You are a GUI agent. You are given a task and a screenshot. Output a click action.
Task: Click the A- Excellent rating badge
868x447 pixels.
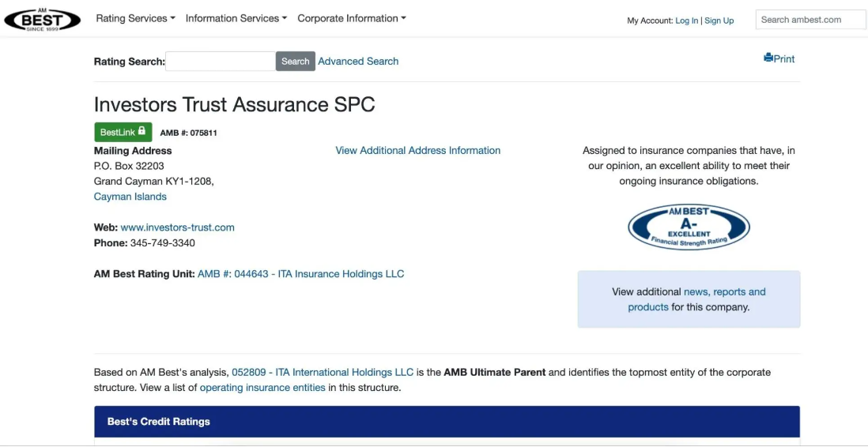(688, 227)
